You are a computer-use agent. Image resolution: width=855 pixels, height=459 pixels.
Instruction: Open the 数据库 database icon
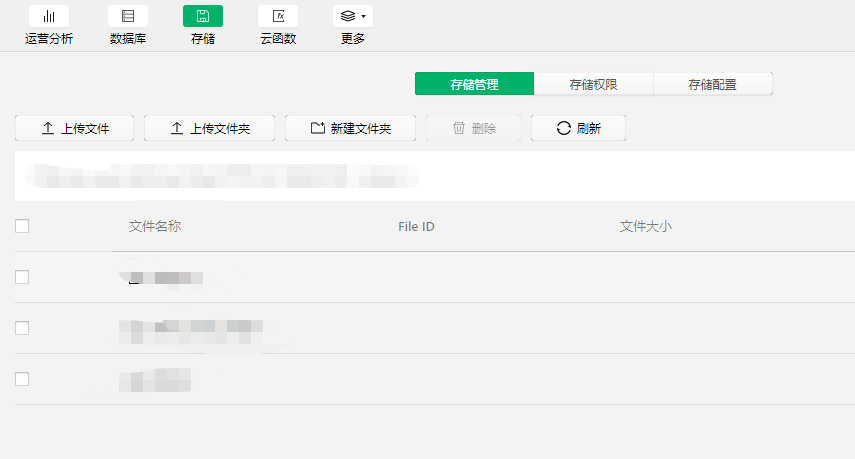[x=128, y=16]
